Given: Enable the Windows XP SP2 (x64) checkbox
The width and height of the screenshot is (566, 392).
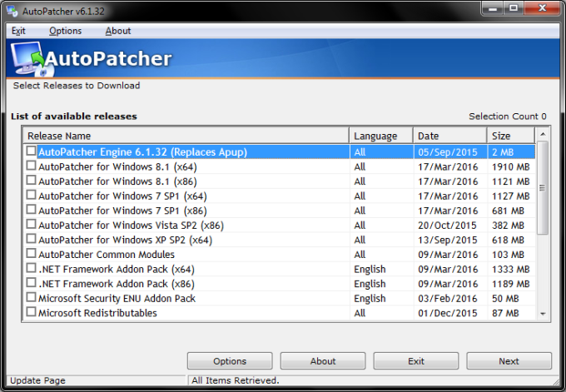Looking at the screenshot, I should (x=32, y=239).
